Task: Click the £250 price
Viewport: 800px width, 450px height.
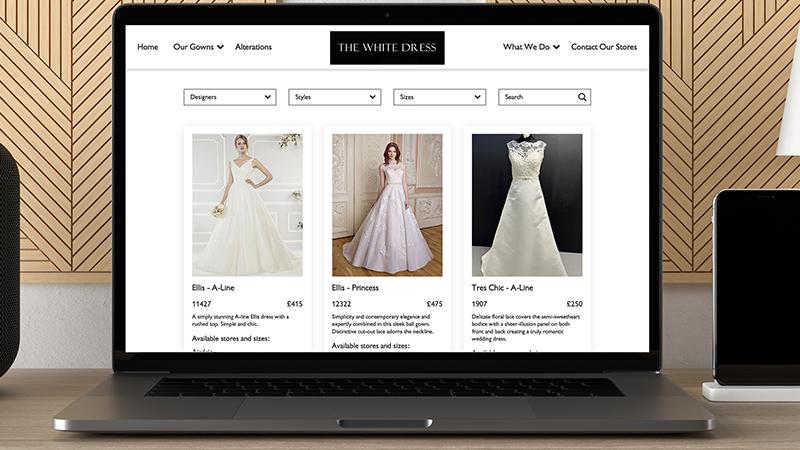Action: [x=574, y=304]
